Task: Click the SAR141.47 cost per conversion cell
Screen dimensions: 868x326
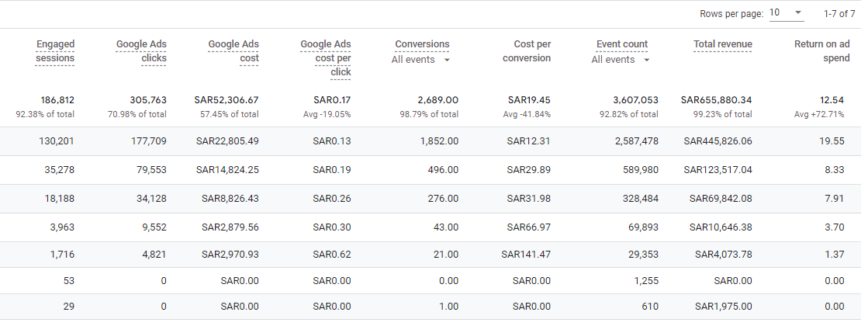Action: (x=526, y=255)
